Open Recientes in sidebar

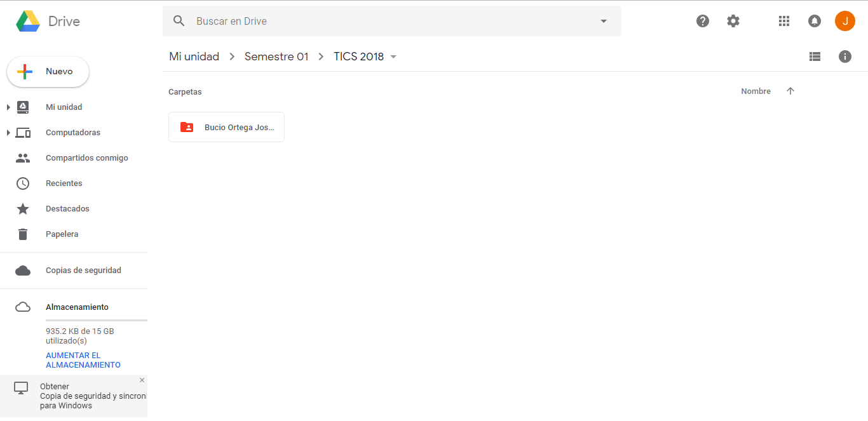pos(64,184)
